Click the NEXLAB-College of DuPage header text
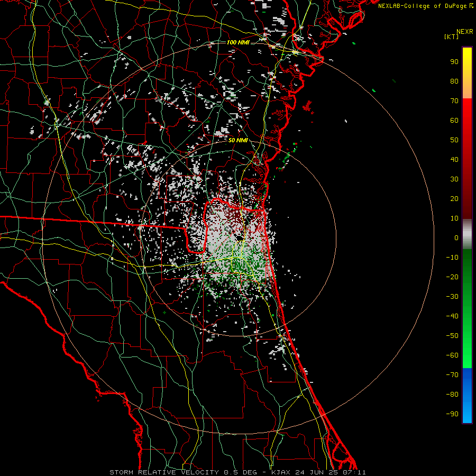The height and width of the screenshot is (476, 476). (x=426, y=6)
